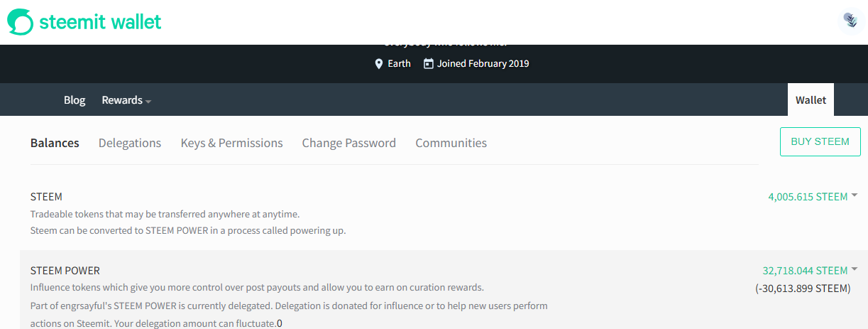Open the Keys & Permissions tab
This screenshot has width=868, height=329.
[231, 143]
